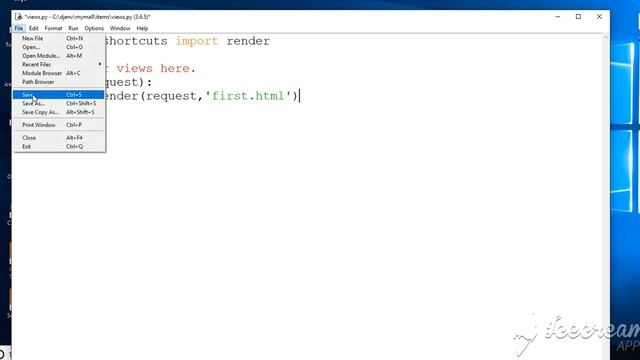Open the Format menu
The image size is (640, 360).
53,28
